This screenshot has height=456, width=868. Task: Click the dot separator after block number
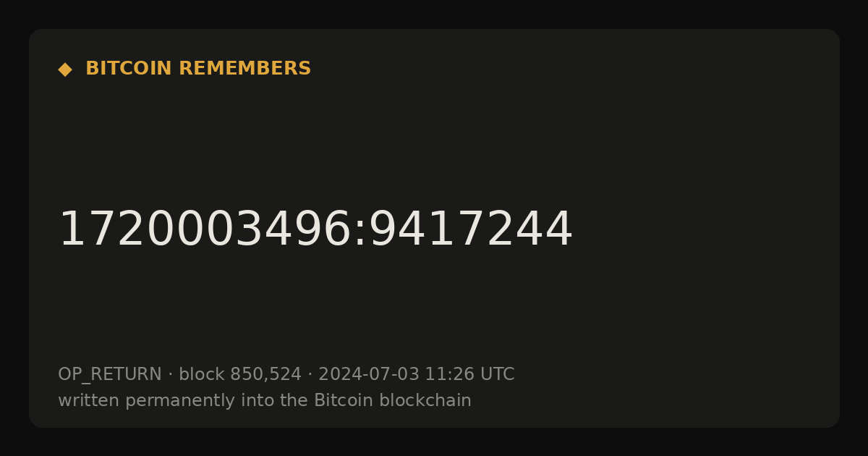coord(310,375)
